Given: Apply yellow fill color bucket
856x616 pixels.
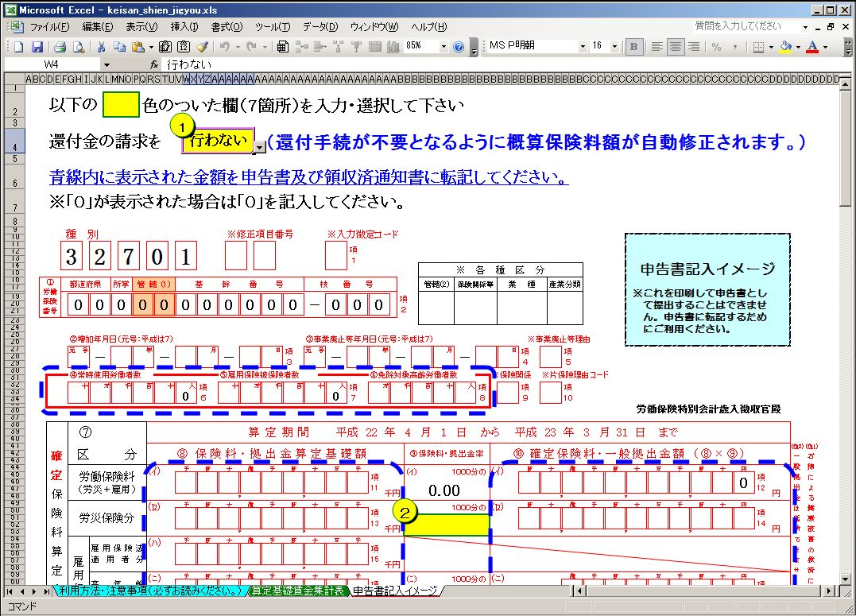Looking at the screenshot, I should pos(785,46).
